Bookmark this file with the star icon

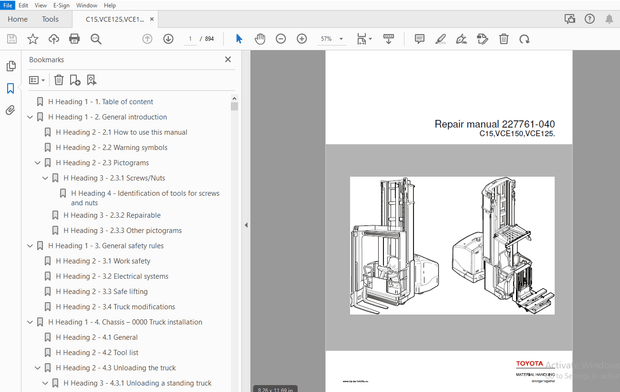[x=33, y=39]
